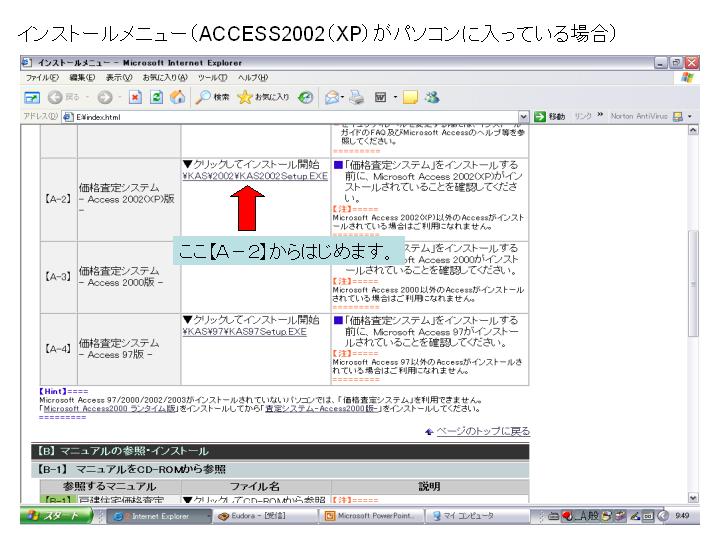Click the Forward arrow toolbar button

[x=105, y=97]
